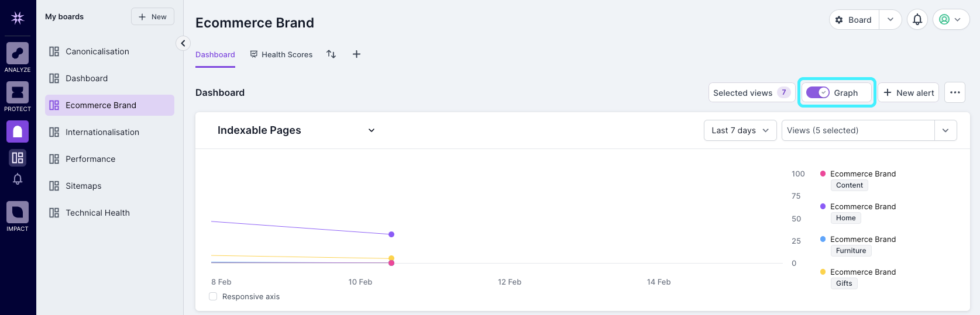Open the Sitemaps board

[x=109, y=186]
